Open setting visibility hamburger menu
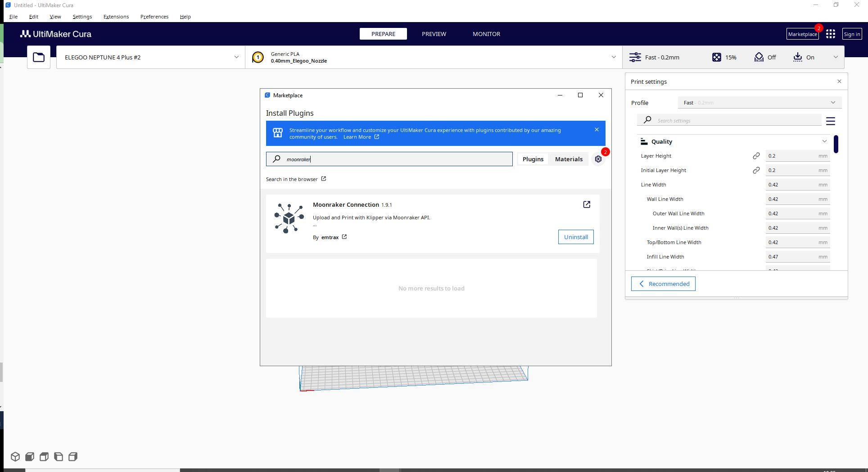Image resolution: width=868 pixels, height=472 pixels. point(831,121)
